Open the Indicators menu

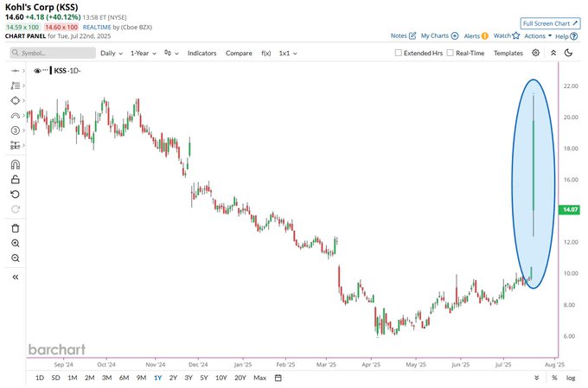201,54
